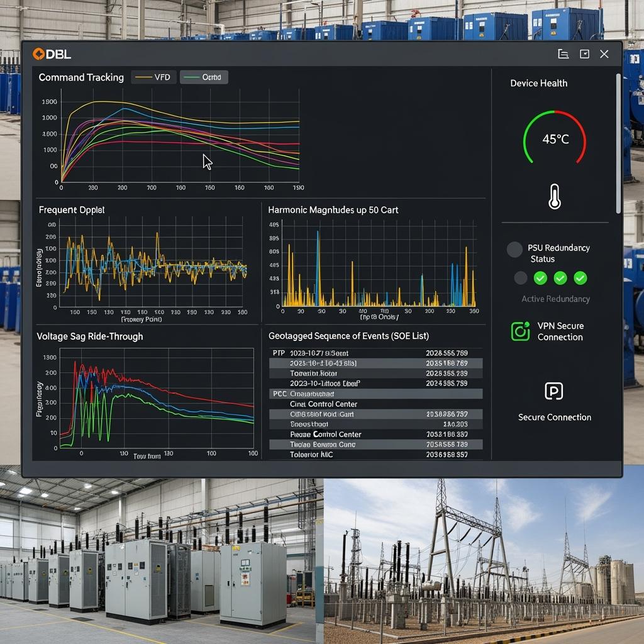The image size is (644, 644).
Task: Click the right panel vertical scrollbar
Action: [x=618, y=145]
